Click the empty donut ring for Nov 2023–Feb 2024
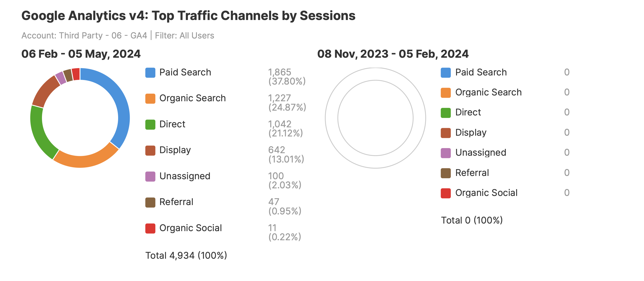644x281 pixels. point(331,118)
